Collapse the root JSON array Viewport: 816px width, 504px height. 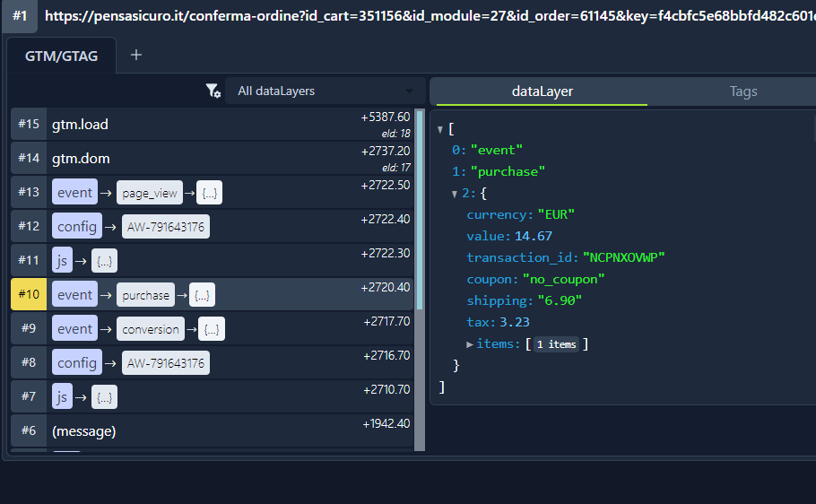(439, 130)
